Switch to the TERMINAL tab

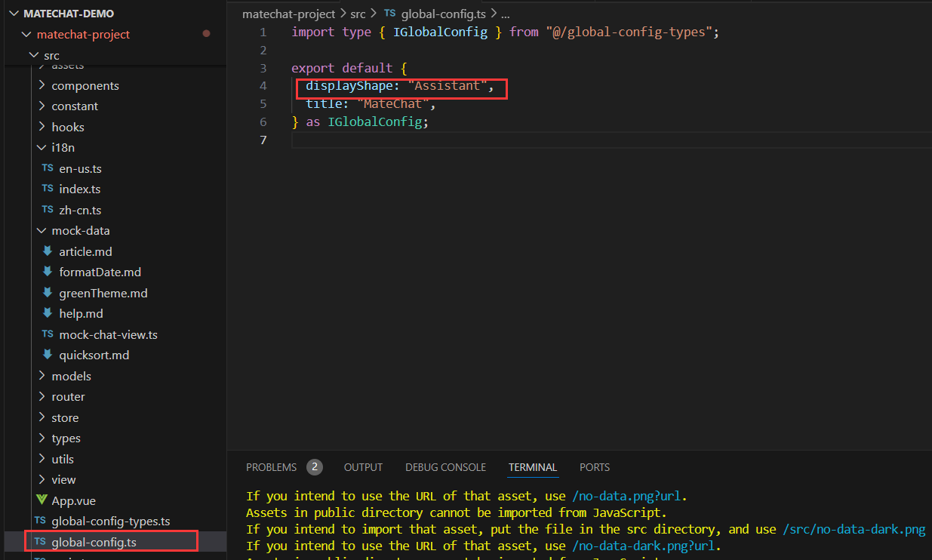[x=533, y=467]
